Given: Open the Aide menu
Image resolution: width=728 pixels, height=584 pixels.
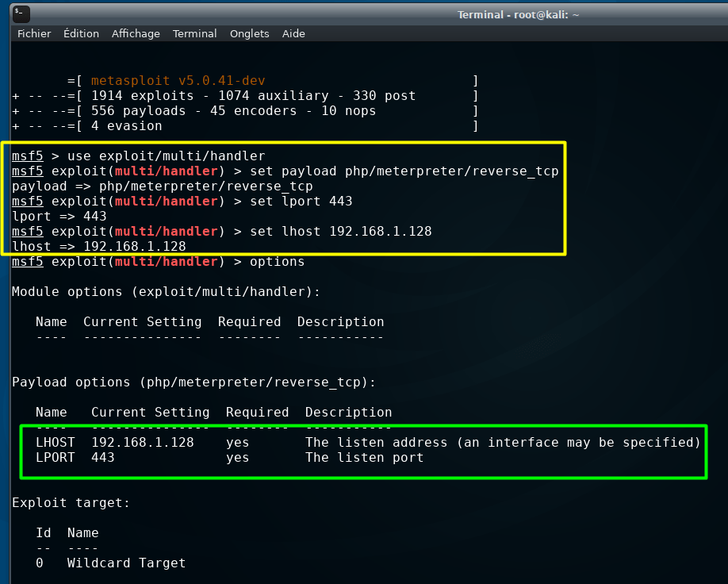Looking at the screenshot, I should 293,33.
